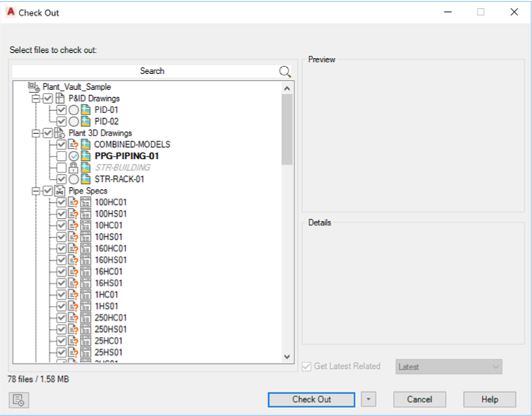This screenshot has width=532, height=416.
Task: Click the COMBINED-MODELS drawing file icon
Action: pos(86,144)
